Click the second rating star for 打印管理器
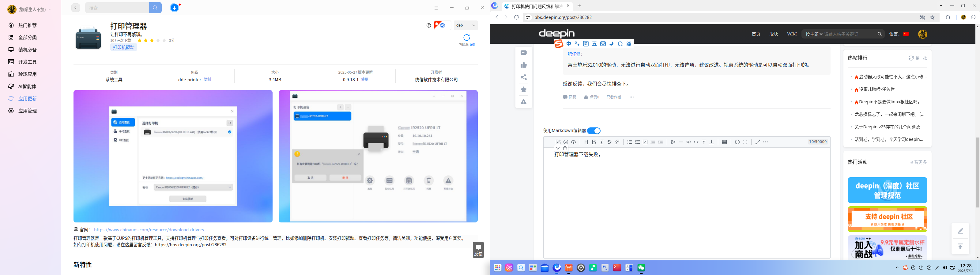The width and height of the screenshot is (980, 275). point(146,40)
